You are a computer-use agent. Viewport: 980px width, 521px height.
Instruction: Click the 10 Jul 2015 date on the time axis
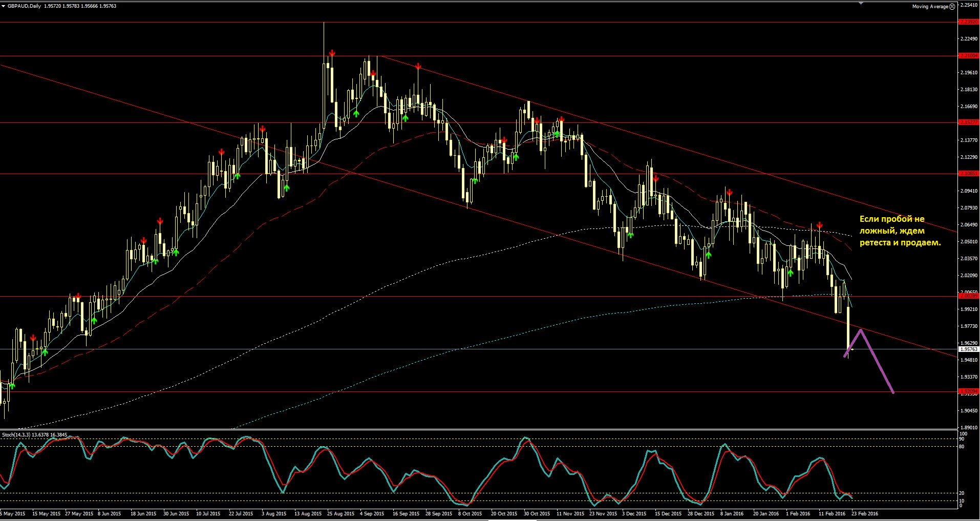[x=208, y=514]
